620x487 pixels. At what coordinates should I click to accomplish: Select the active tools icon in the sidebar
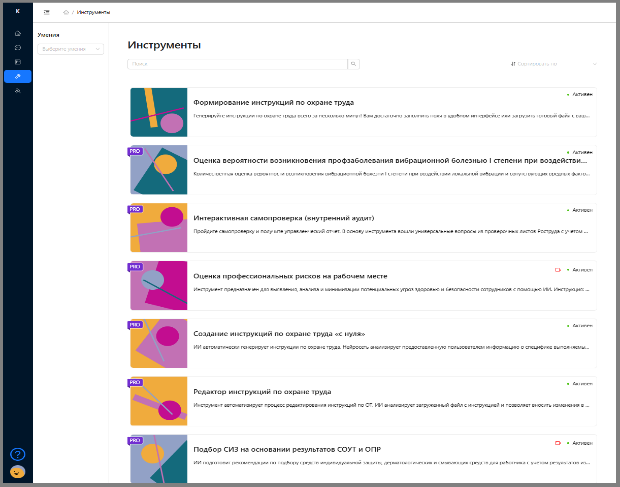pos(17,76)
